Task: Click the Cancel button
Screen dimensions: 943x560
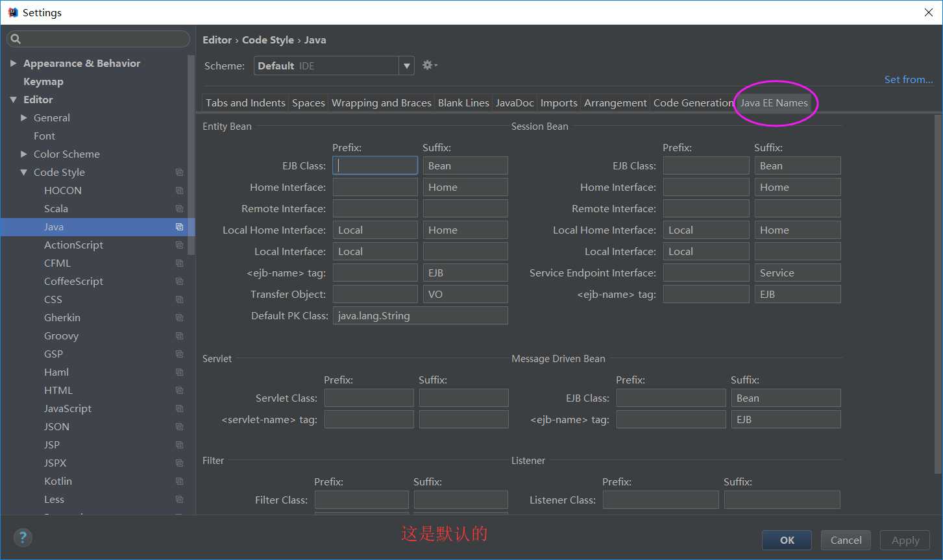Action: click(846, 540)
